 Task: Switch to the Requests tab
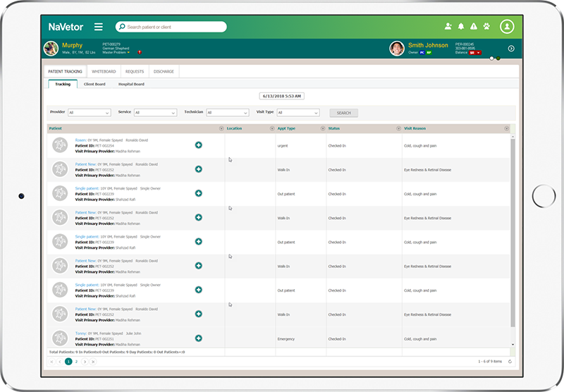[x=135, y=72]
